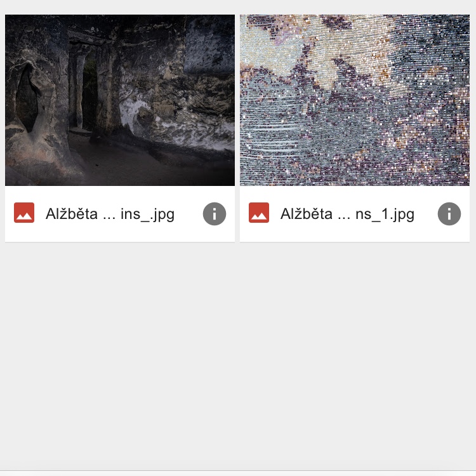
Task: Open the glittery sequin fabric thumbnail
Action: (x=355, y=100)
